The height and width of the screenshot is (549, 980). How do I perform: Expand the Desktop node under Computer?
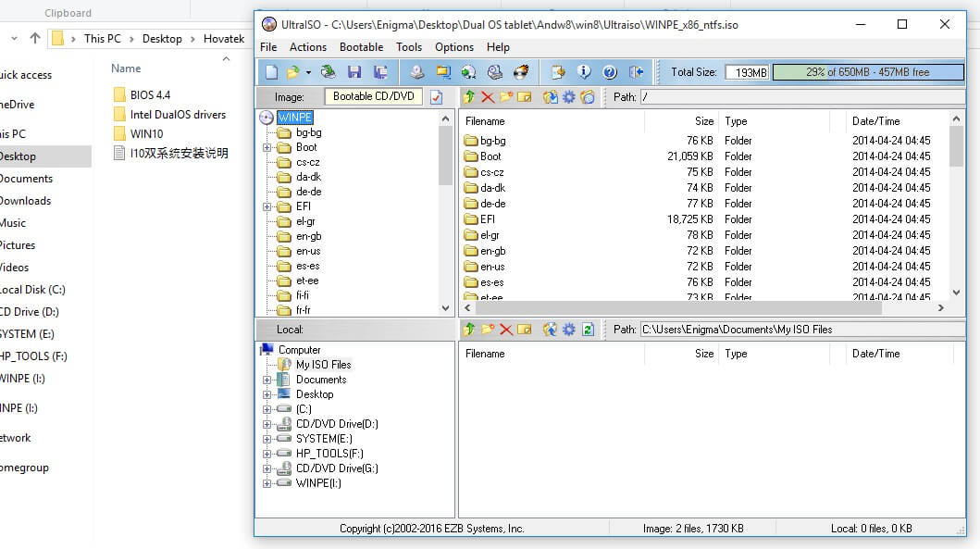point(266,393)
